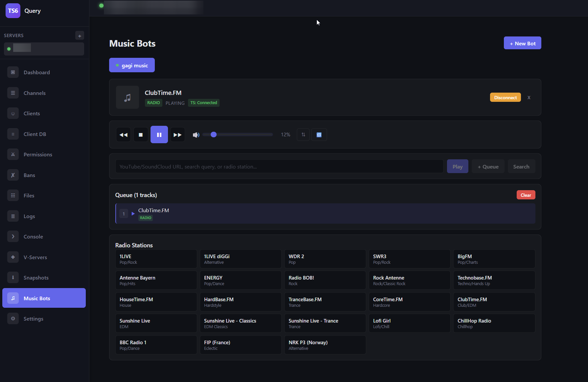
Task: Select the connected server dropdown in sidebar
Action: click(x=44, y=49)
